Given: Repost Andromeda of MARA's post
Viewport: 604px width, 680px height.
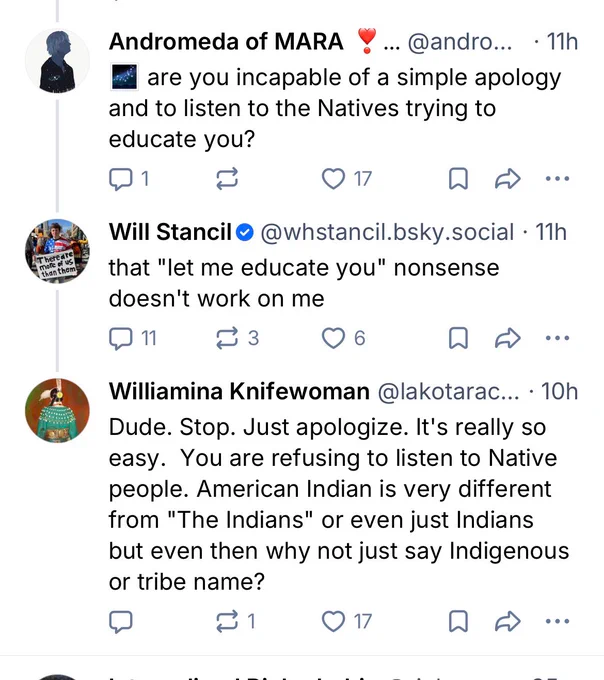Looking at the screenshot, I should [227, 179].
